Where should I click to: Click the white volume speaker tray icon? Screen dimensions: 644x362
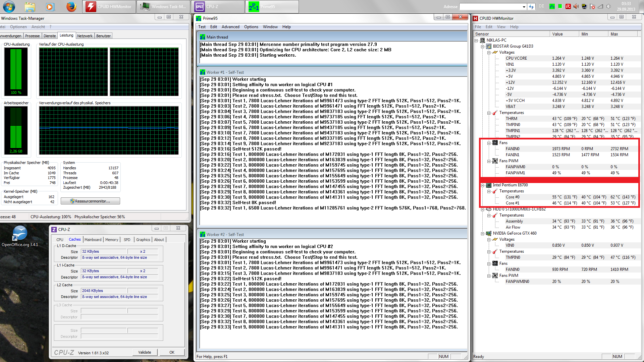tap(608, 6)
